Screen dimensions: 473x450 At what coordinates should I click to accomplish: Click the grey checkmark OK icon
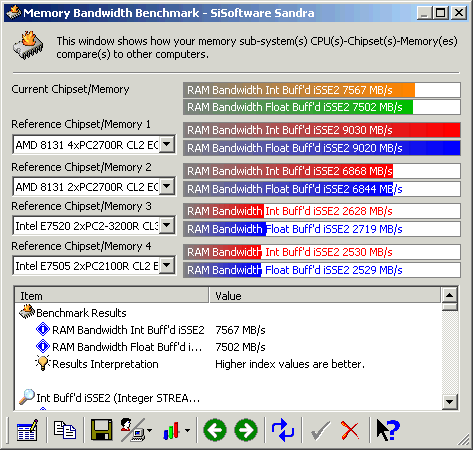click(320, 431)
